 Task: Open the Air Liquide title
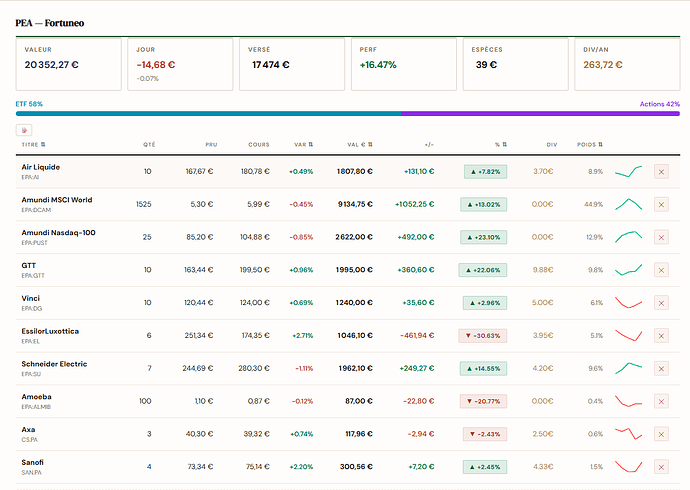[40, 167]
